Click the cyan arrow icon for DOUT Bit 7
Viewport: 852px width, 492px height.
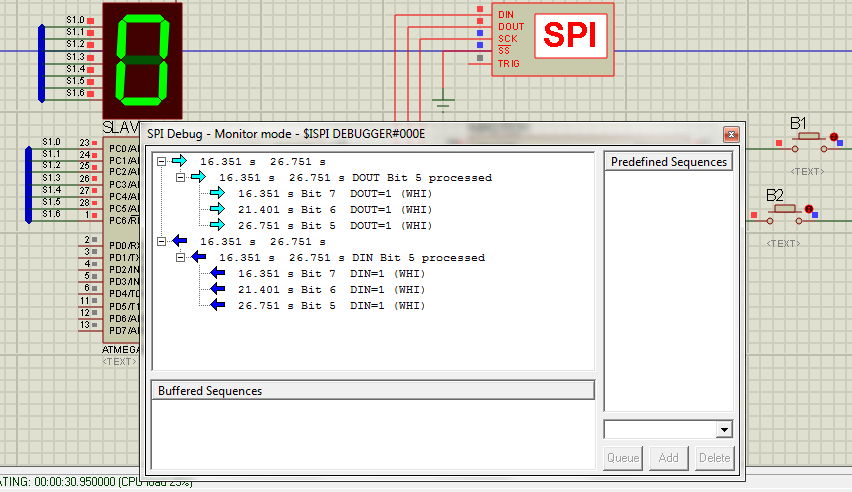(x=218, y=193)
